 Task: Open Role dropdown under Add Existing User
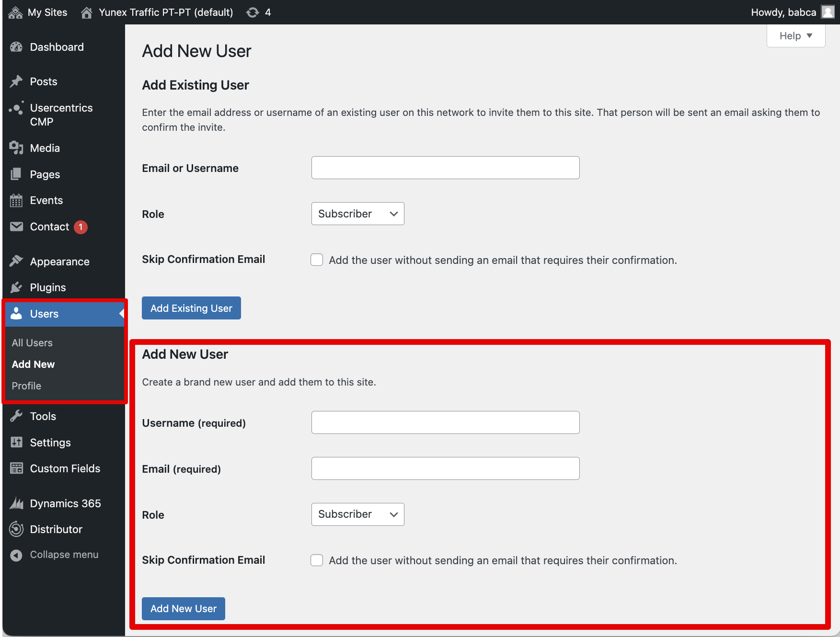[x=357, y=214]
